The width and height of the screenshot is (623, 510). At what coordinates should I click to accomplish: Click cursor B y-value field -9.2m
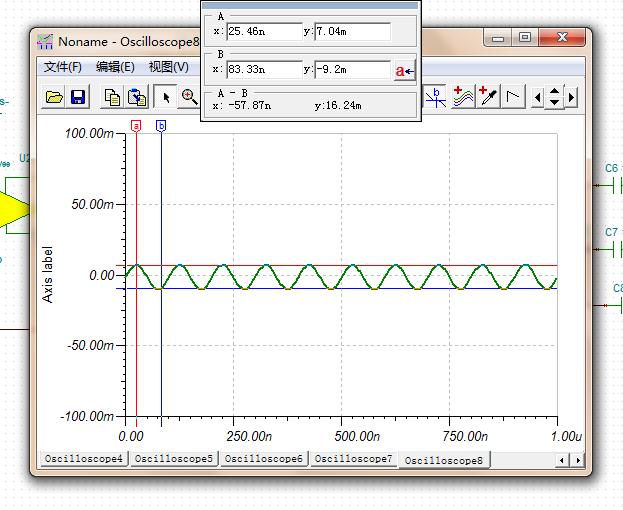351,70
